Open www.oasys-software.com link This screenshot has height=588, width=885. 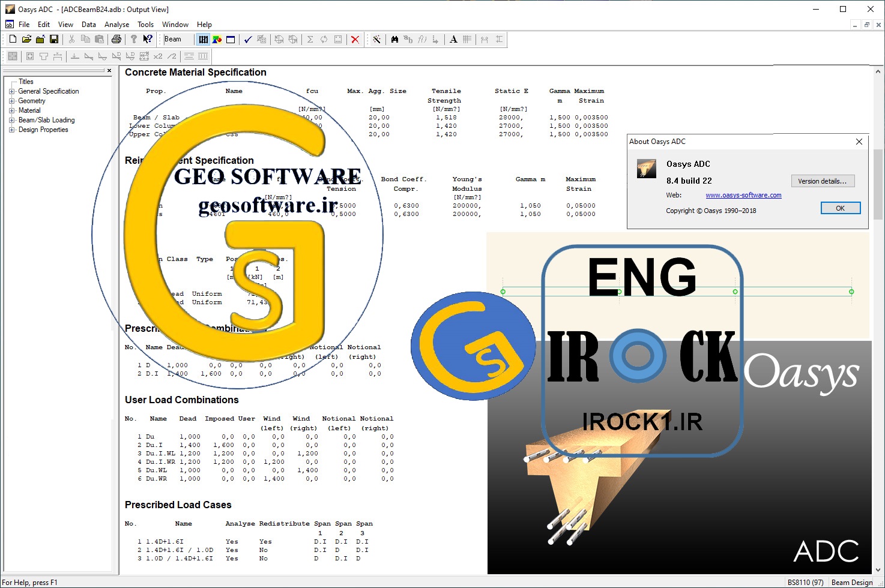point(743,195)
